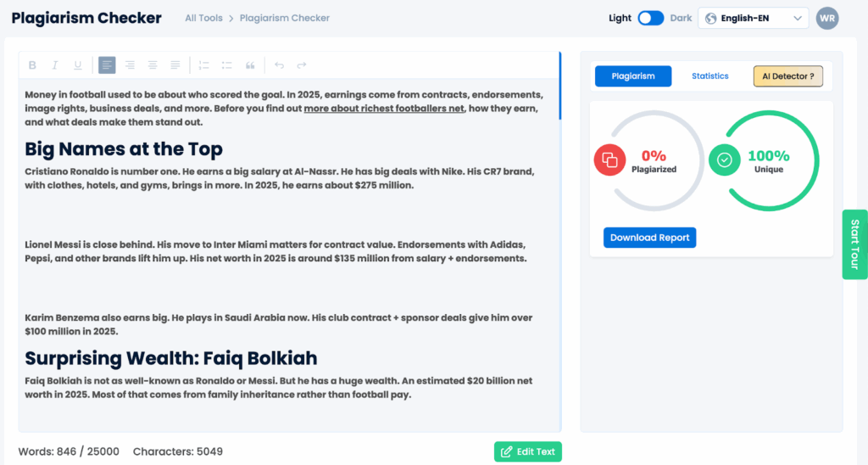Redo the last edit
868x465 pixels.
(x=302, y=65)
